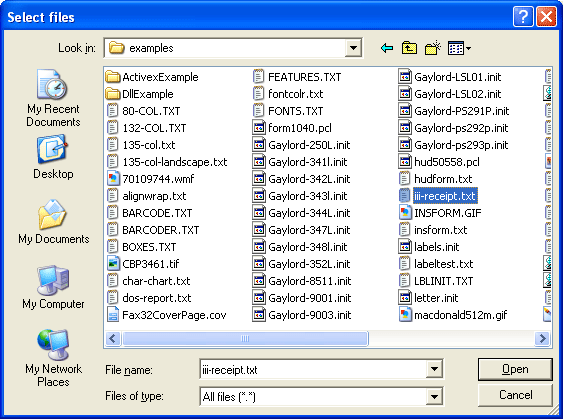The width and height of the screenshot is (563, 419).
Task: Expand the Files of type dropdown
Action: pyautogui.click(x=434, y=397)
